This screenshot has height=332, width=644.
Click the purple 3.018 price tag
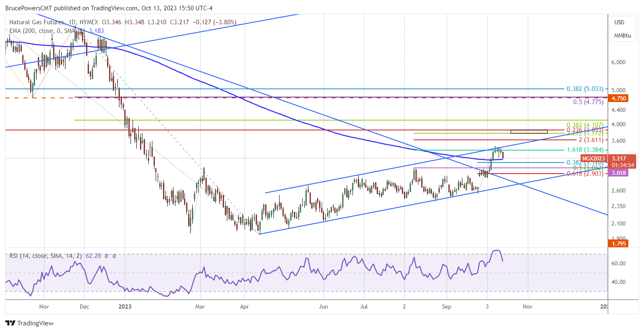coord(619,173)
